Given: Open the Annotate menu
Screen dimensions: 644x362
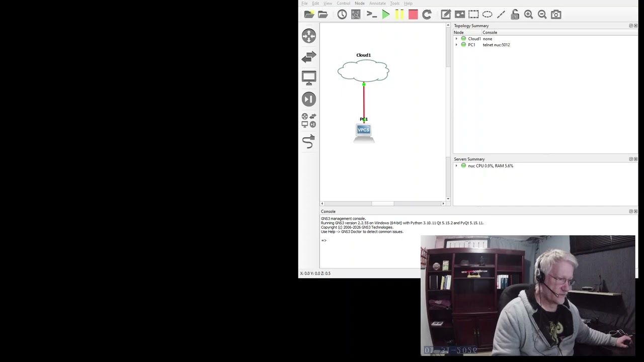Looking at the screenshot, I should 377,4.
